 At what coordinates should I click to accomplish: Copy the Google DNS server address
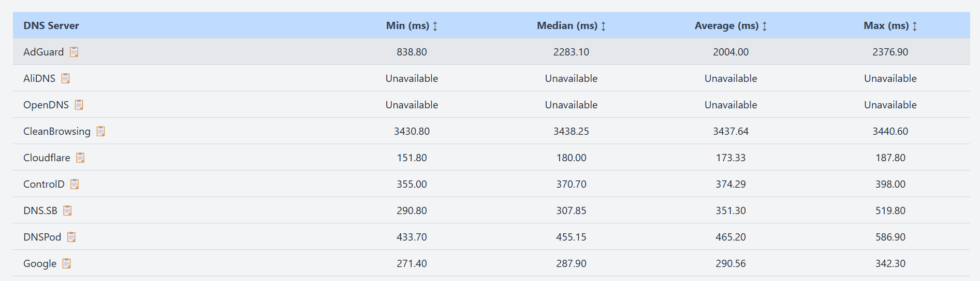[66, 263]
